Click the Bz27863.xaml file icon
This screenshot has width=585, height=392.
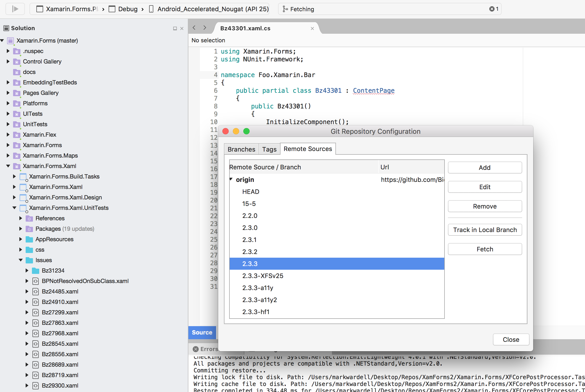click(36, 323)
